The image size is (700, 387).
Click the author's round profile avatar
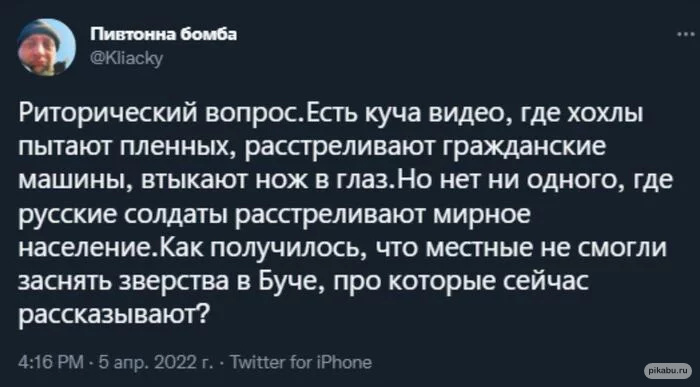point(46,47)
